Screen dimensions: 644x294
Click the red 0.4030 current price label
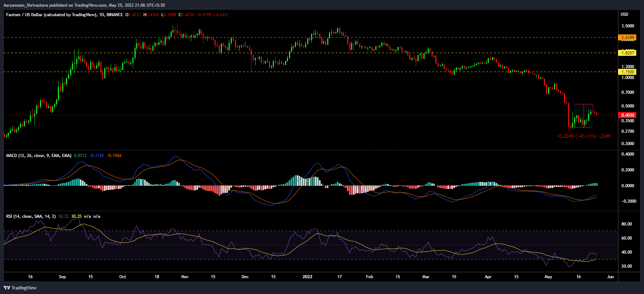[627, 115]
